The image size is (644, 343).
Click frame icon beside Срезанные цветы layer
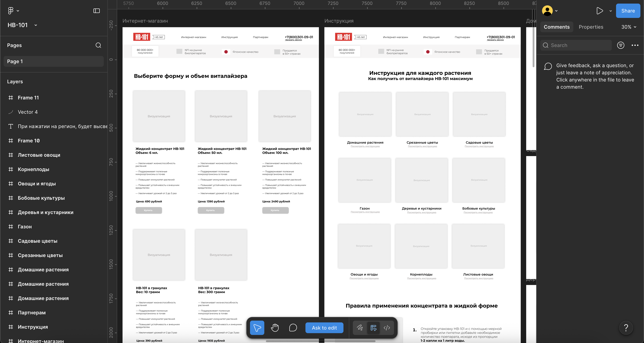pyautogui.click(x=11, y=255)
